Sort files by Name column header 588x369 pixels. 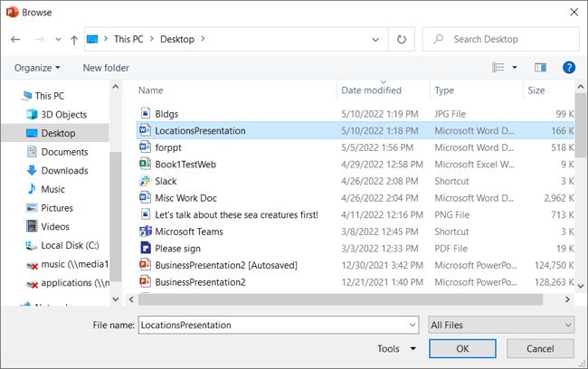coord(151,90)
